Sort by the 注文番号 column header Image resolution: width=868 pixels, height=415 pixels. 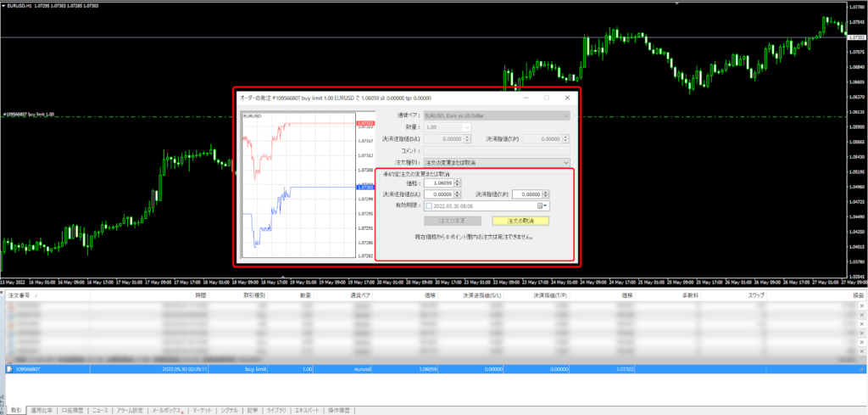[47, 295]
